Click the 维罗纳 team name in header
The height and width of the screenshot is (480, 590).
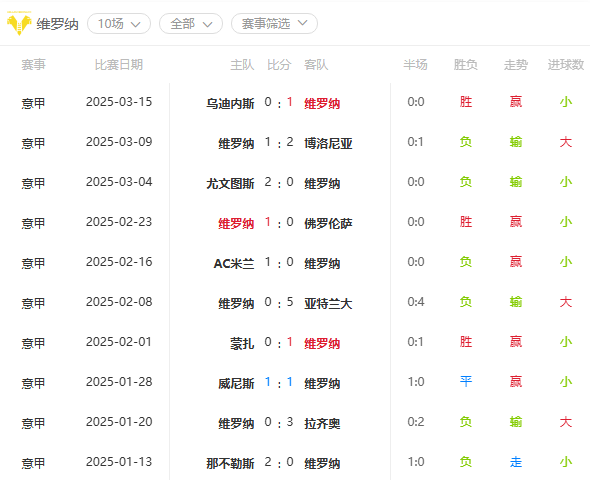point(57,24)
